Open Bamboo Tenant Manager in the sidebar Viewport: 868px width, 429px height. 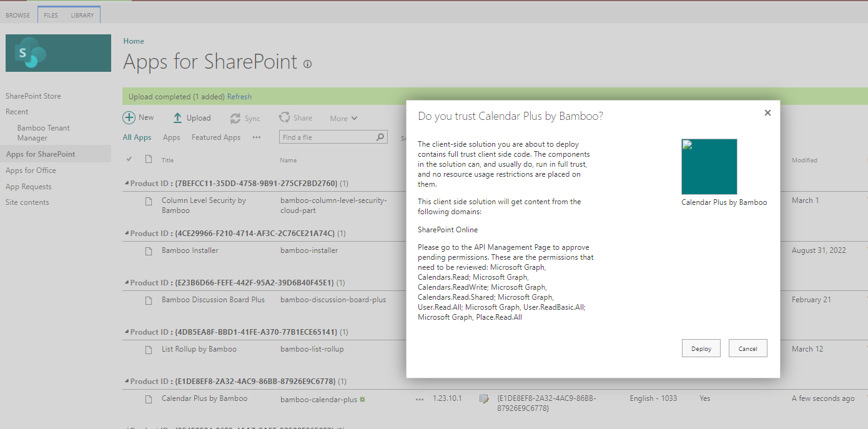click(x=44, y=133)
